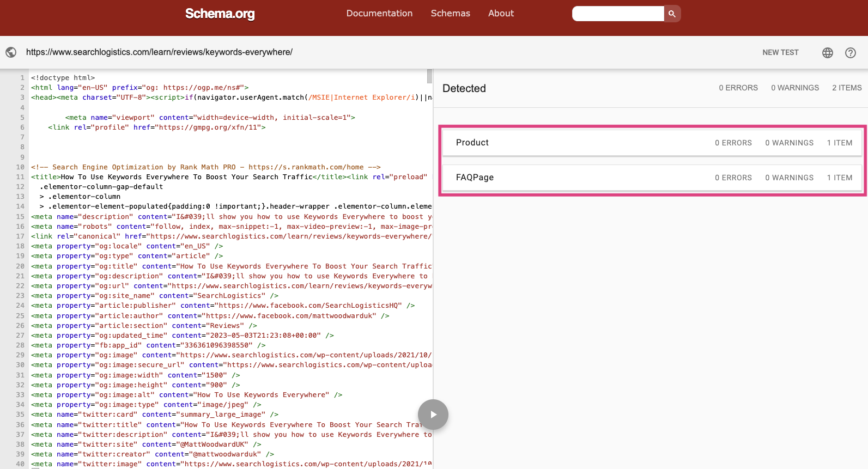Click the article:section Reviews meta line

[144, 326]
